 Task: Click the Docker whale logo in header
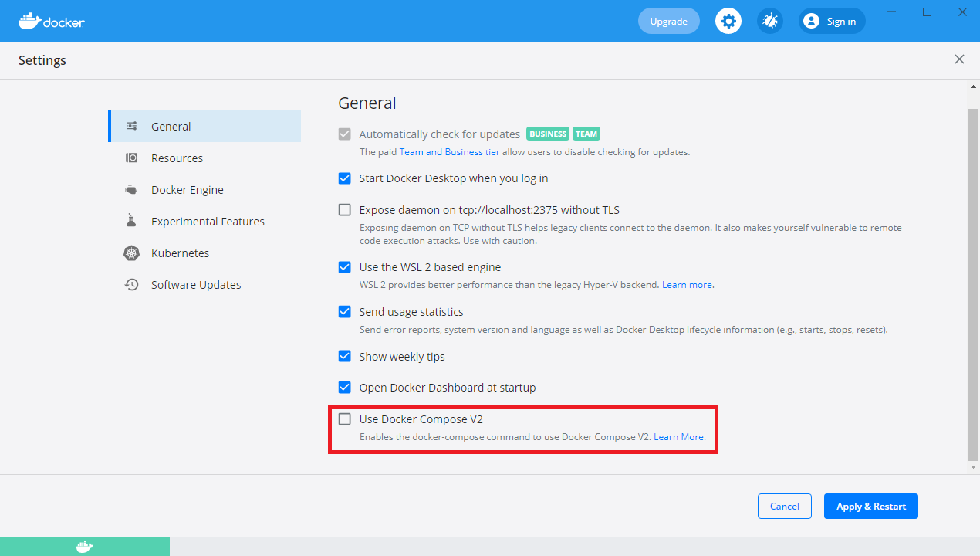click(x=51, y=21)
